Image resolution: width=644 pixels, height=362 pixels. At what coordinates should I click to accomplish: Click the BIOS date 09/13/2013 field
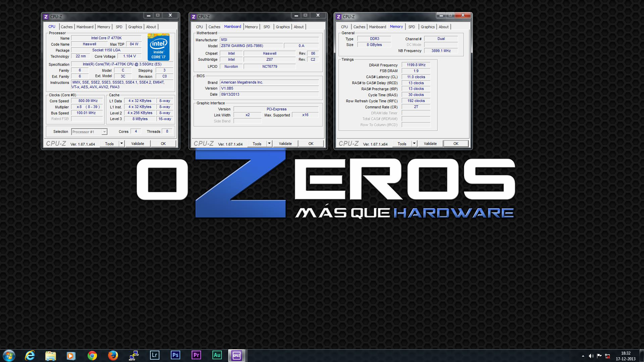pyautogui.click(x=269, y=95)
